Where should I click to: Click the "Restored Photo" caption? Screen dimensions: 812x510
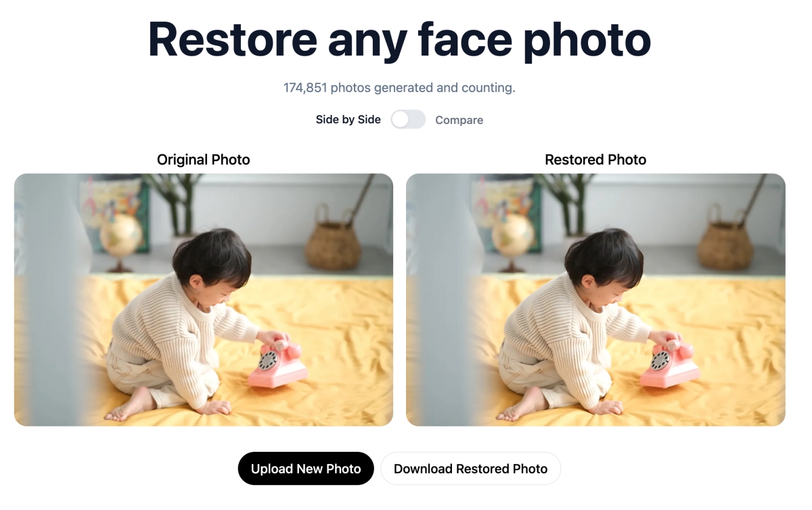(595, 160)
